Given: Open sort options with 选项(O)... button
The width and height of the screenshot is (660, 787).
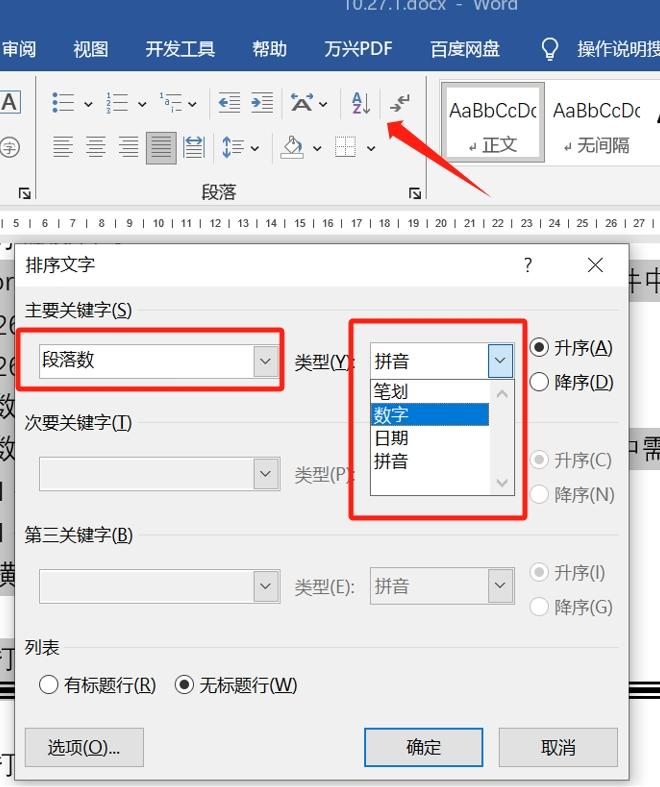Looking at the screenshot, I should (x=84, y=747).
